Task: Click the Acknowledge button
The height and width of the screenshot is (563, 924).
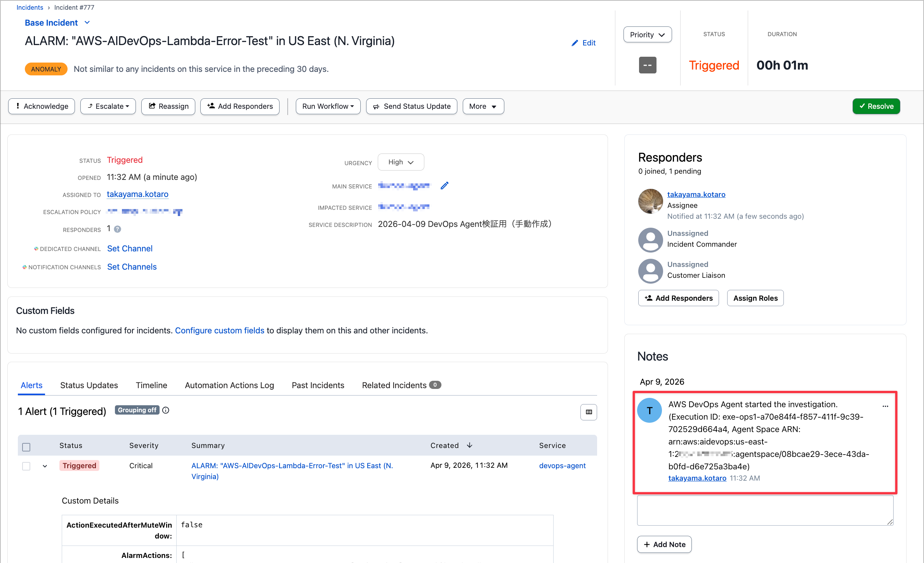Action: tap(42, 106)
